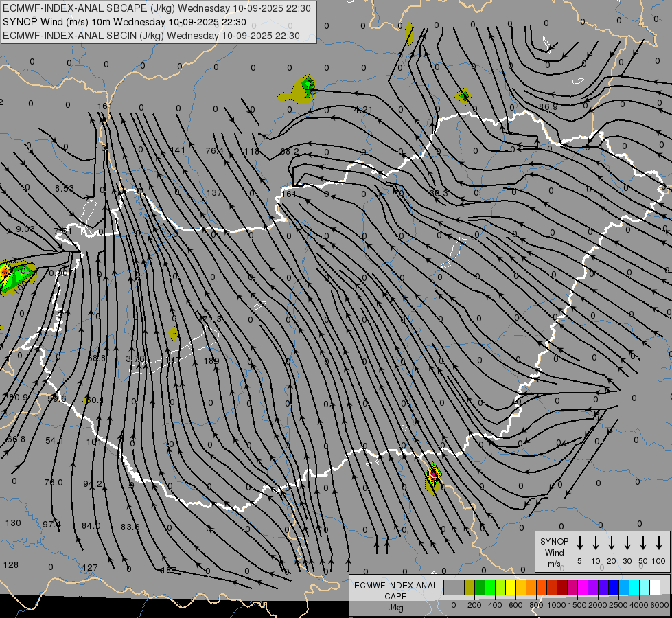Pick the dark red swatch above 1000

pyautogui.click(x=562, y=587)
